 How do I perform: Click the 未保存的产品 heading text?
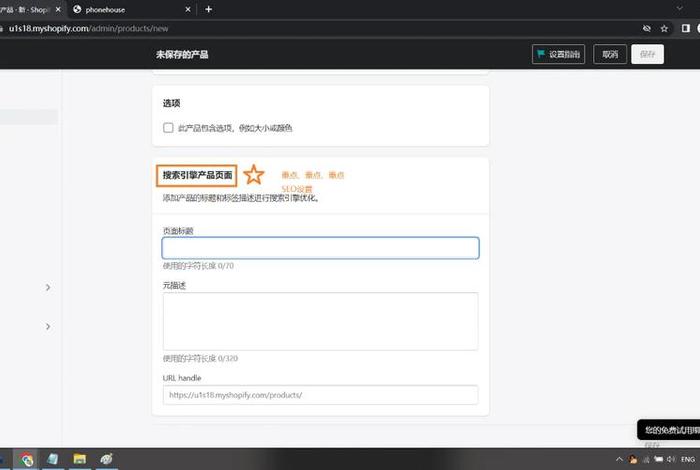click(x=182, y=54)
